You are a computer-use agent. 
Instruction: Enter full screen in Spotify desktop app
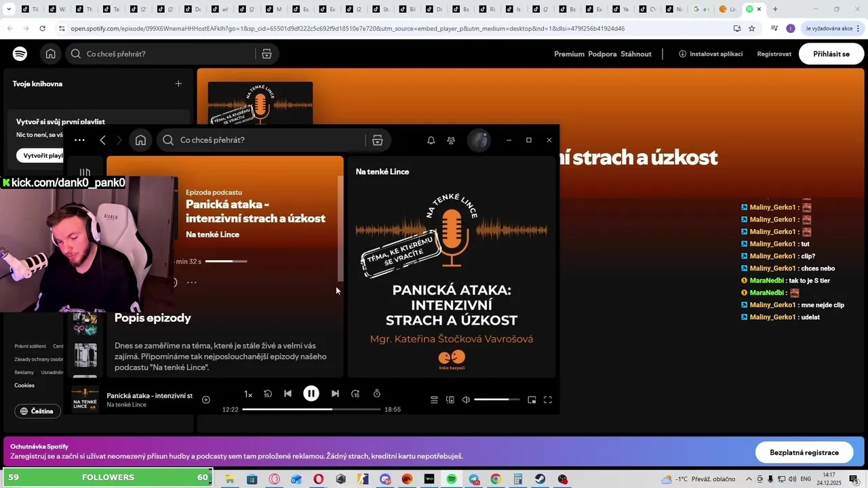[x=548, y=400]
